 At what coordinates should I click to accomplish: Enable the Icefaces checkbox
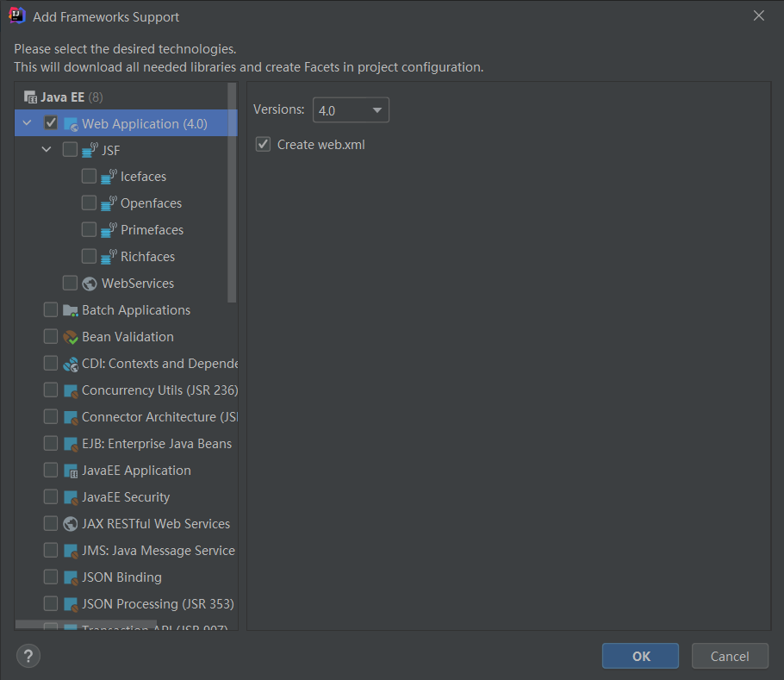click(89, 177)
